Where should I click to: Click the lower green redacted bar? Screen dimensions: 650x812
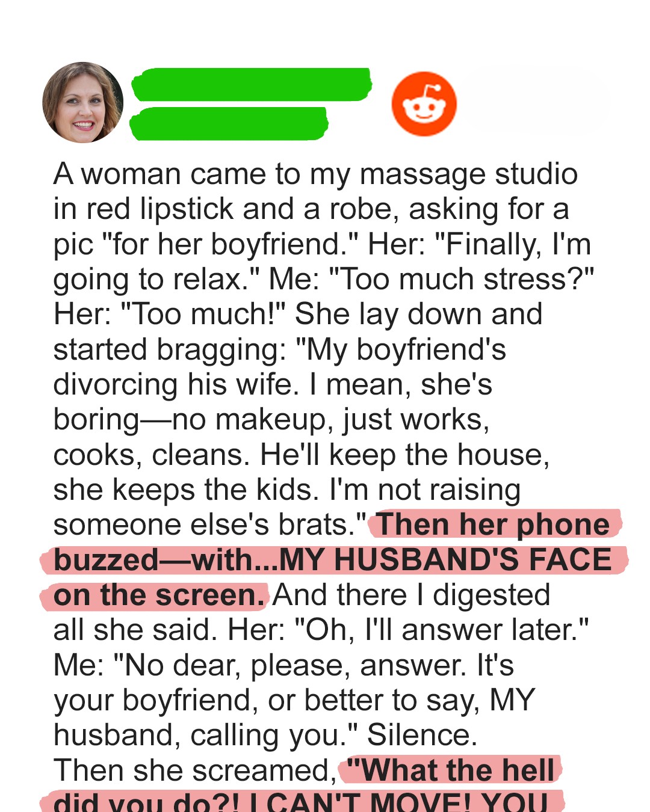[x=229, y=123]
